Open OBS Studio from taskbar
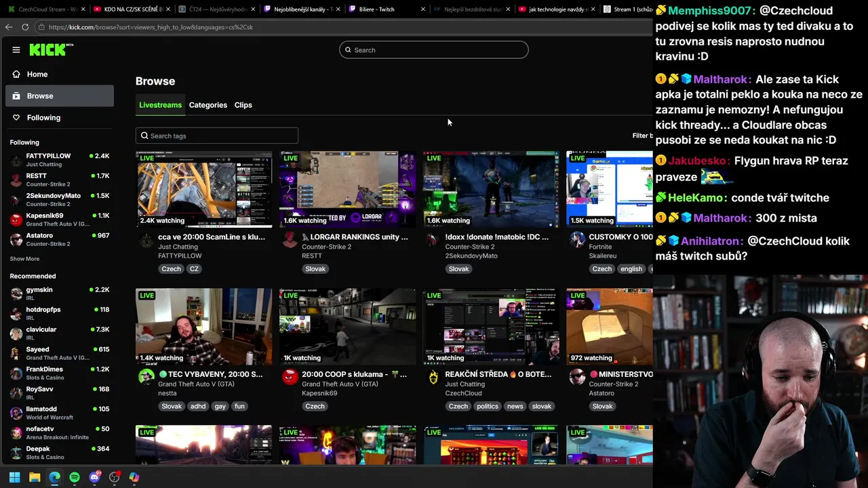Viewport: 868px width, 488px height. [115, 477]
